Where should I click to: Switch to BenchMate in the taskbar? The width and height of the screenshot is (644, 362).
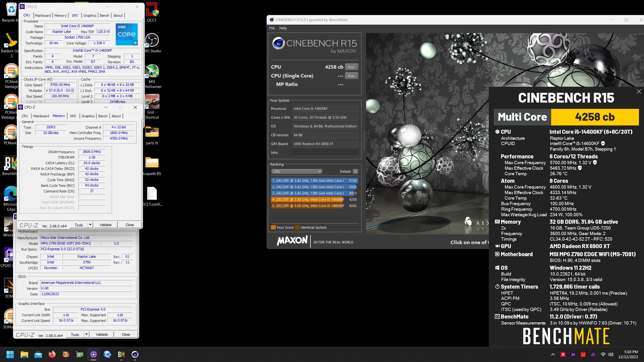tap(121, 354)
